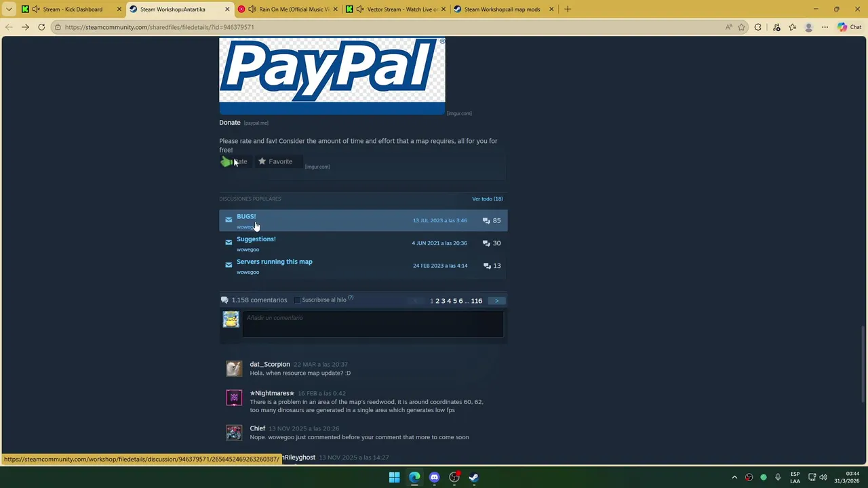Open the Donate paypal.me link

point(230,123)
